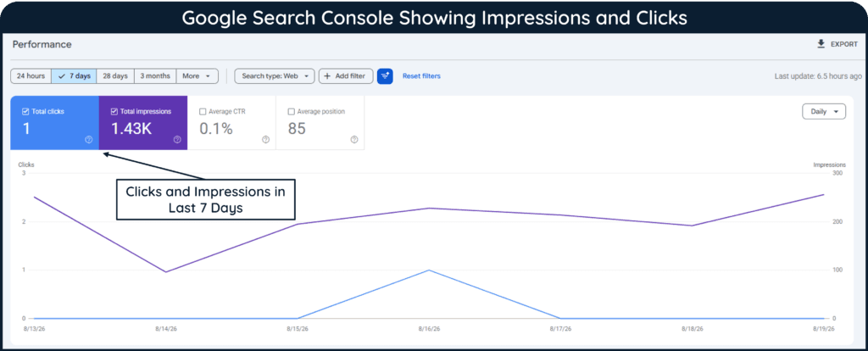Click the Export download icon
Screen dimensions: 868x351
coord(821,44)
